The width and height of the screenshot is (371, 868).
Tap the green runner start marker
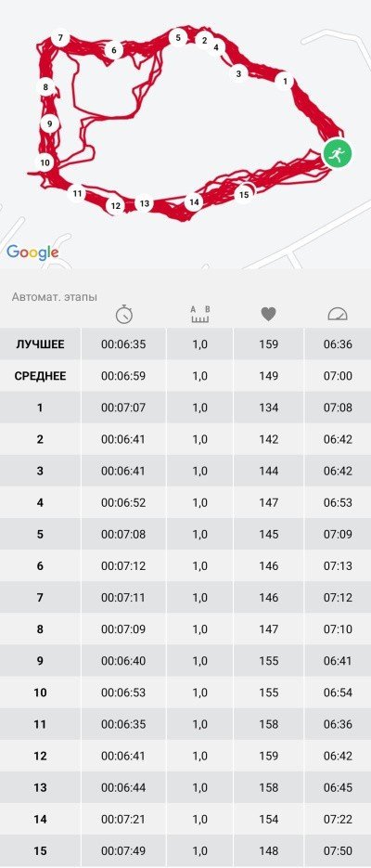pyautogui.click(x=338, y=154)
